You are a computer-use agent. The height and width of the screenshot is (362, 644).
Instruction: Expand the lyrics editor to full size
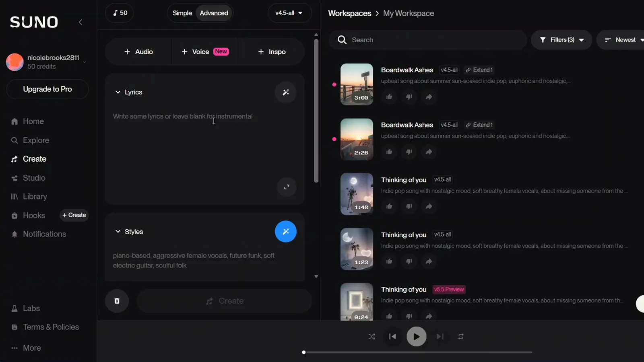[287, 187]
